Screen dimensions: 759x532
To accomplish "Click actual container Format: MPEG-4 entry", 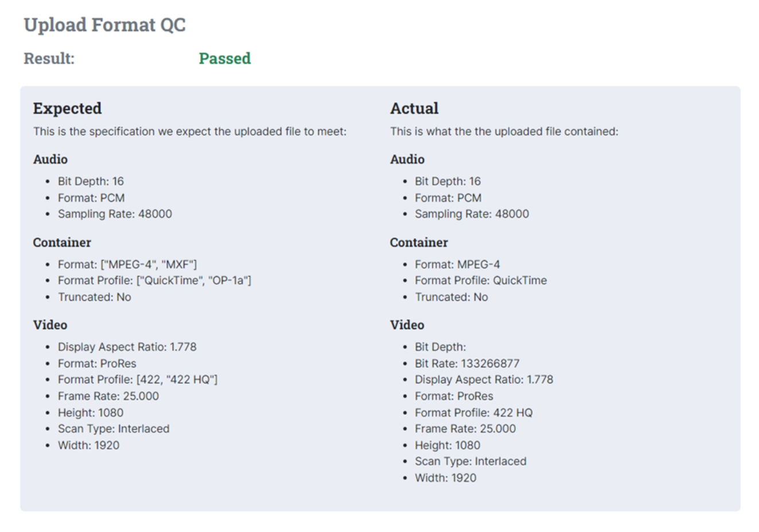I will (457, 265).
